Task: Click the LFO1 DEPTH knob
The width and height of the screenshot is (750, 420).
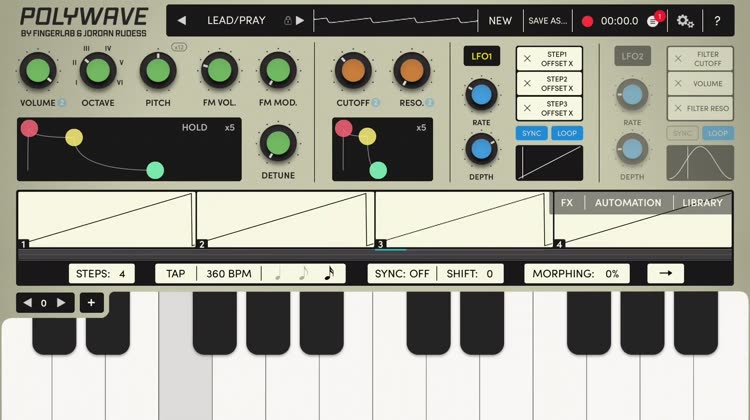Action: point(481,149)
